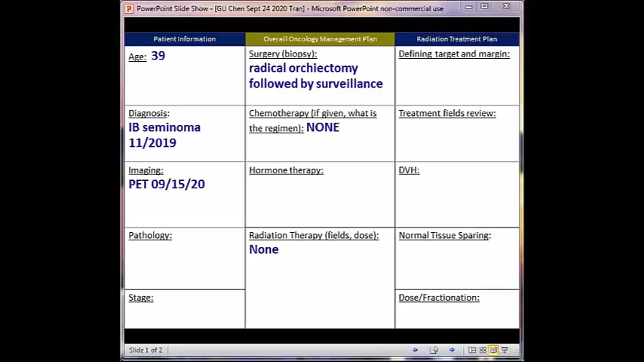Click the next slide arrow icon
This screenshot has height=362, width=644.
click(452, 350)
